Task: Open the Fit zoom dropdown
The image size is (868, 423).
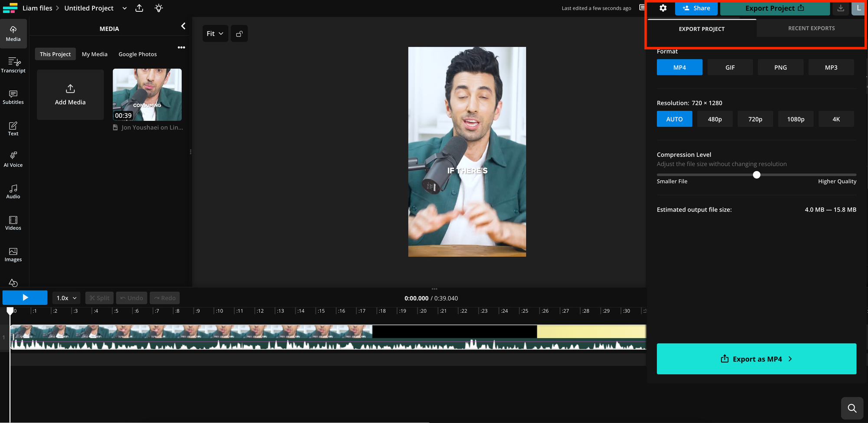Action: [x=215, y=33]
